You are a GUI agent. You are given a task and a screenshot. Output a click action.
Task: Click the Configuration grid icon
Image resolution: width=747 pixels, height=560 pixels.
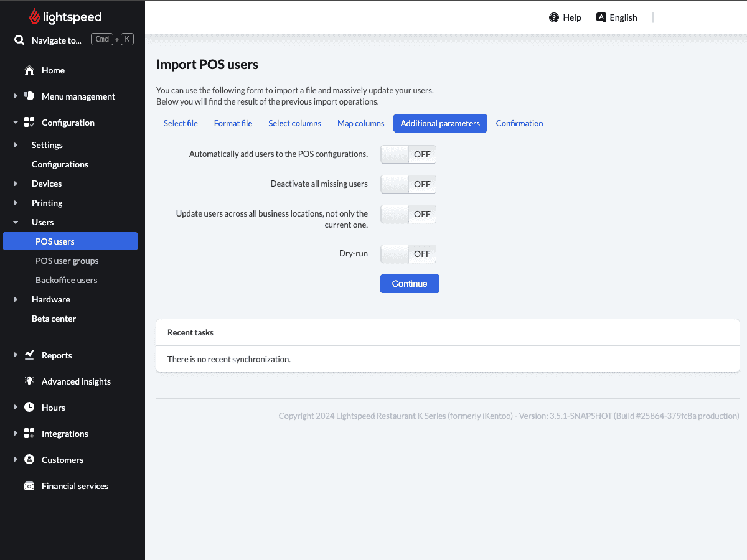(x=29, y=123)
